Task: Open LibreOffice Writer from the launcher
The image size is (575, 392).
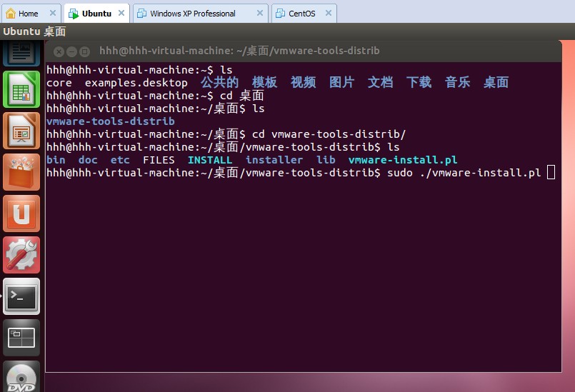Action: [x=21, y=52]
